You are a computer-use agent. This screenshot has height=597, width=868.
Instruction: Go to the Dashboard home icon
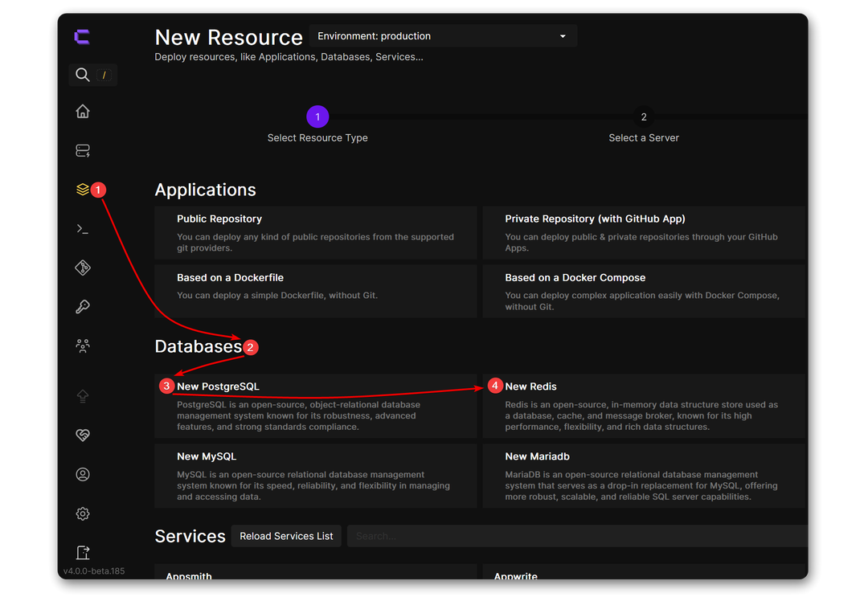pyautogui.click(x=83, y=112)
